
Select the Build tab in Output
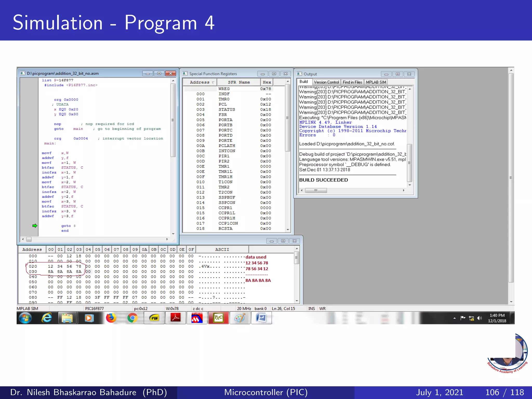[304, 82]
